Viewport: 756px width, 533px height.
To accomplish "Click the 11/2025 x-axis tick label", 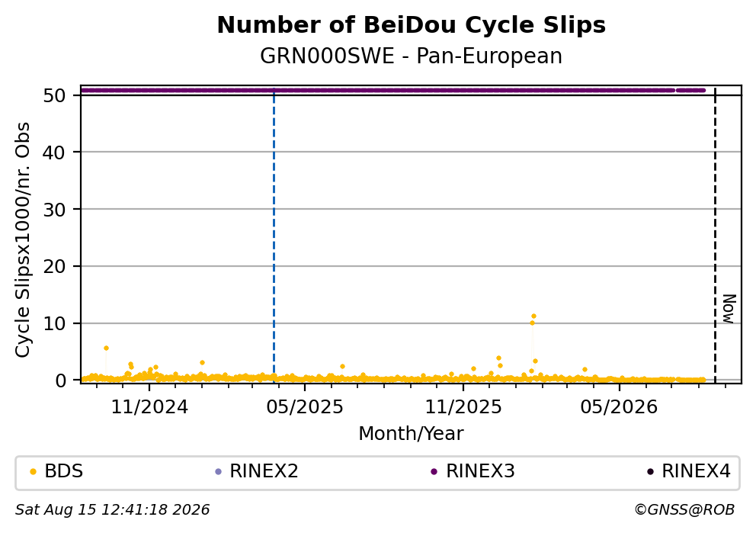I will 463,407.
